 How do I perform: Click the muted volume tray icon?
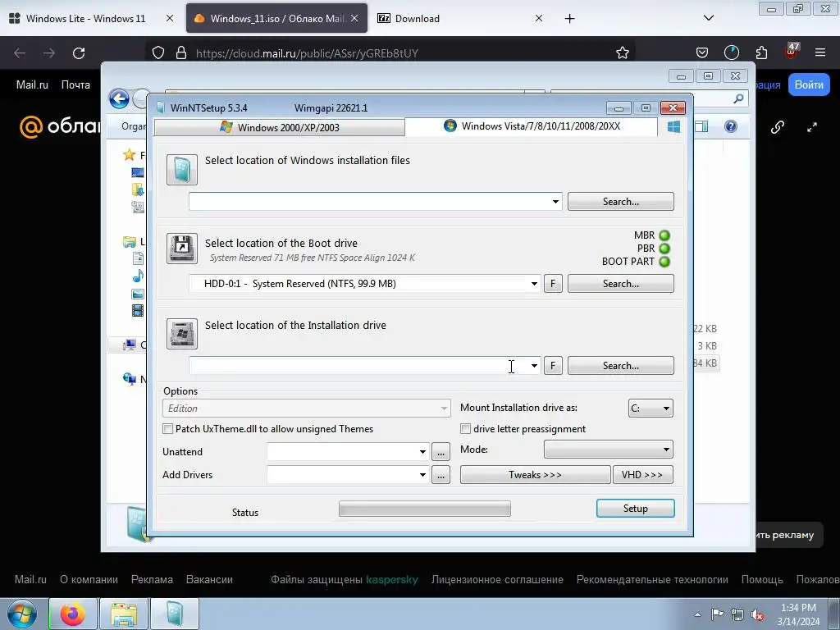[757, 614]
